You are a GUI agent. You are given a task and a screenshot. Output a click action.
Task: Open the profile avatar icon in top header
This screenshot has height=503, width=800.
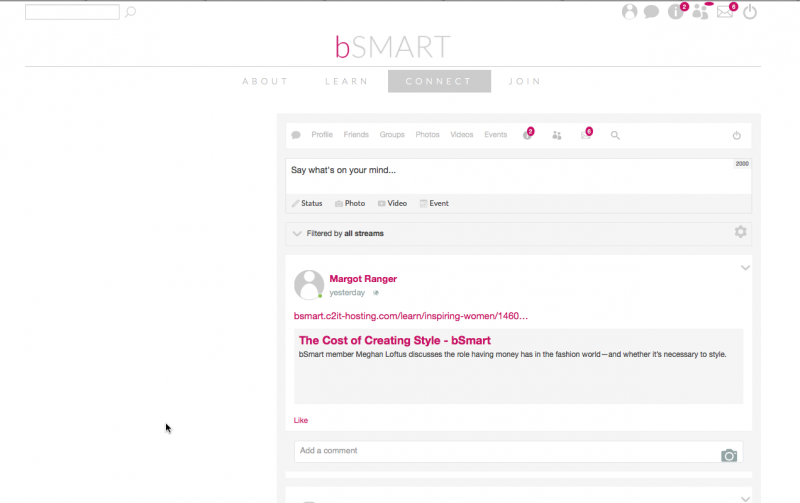tap(629, 12)
